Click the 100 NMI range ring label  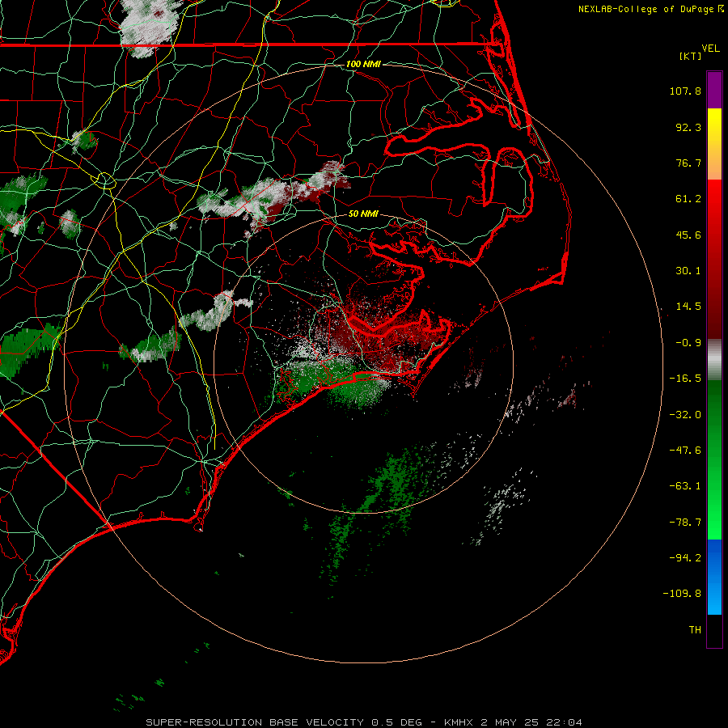[x=363, y=64]
